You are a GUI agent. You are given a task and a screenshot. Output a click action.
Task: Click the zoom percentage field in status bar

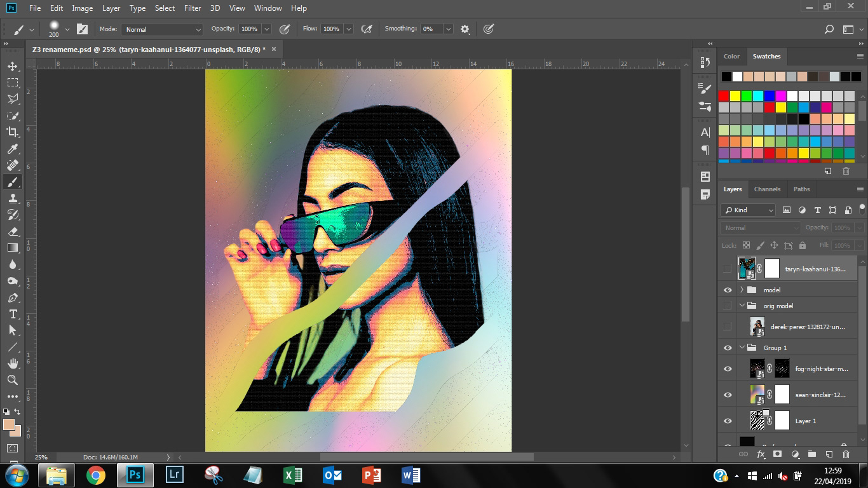pyautogui.click(x=41, y=457)
